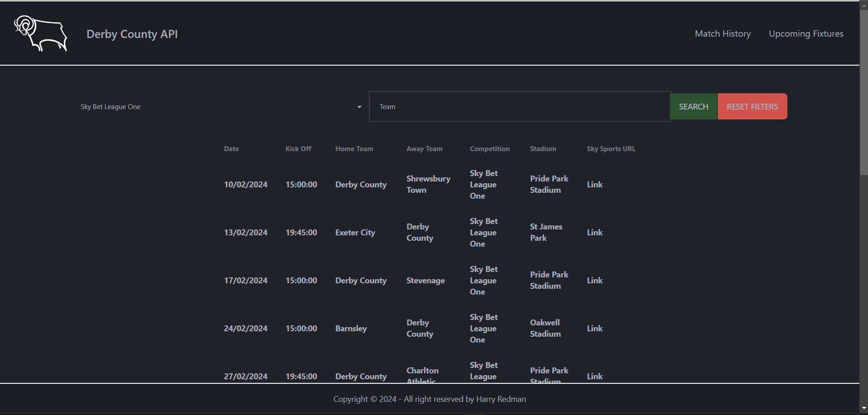
Task: Select the date 27/02/2024
Action: [246, 377]
